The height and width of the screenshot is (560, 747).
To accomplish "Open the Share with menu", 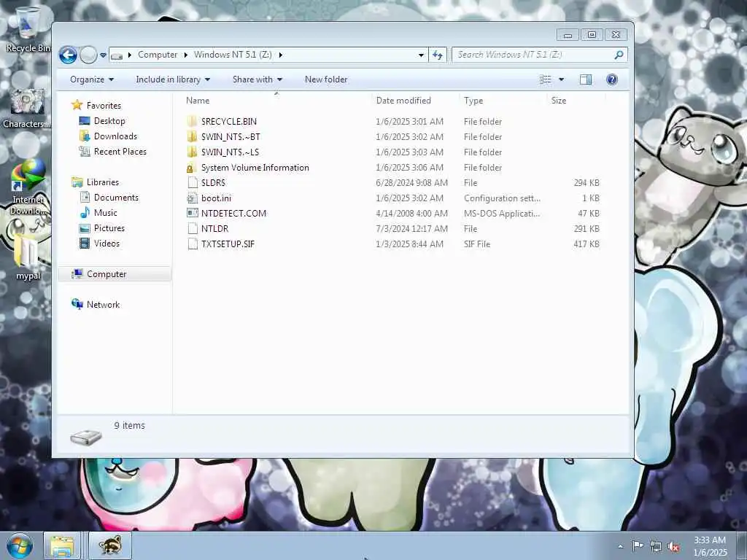I will [x=258, y=79].
